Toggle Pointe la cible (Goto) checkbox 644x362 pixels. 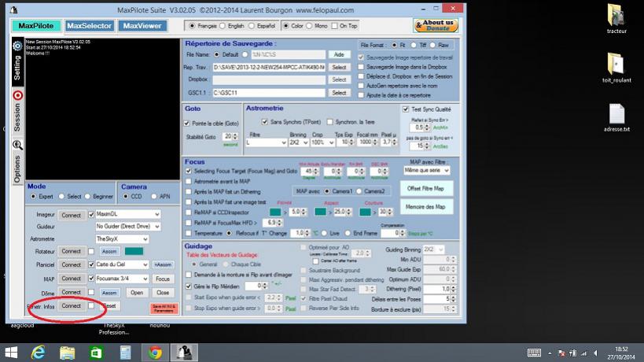pyautogui.click(x=187, y=124)
